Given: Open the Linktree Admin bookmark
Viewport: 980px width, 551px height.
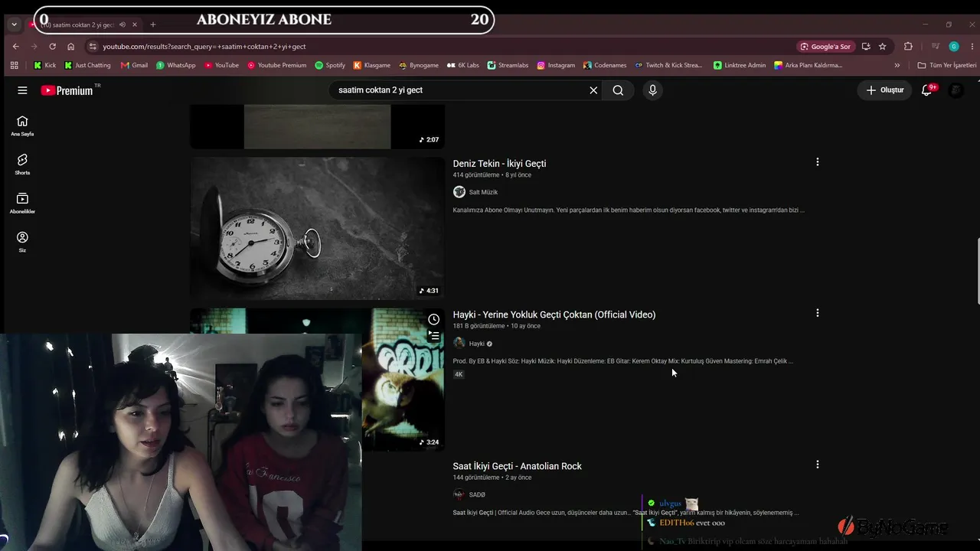Looking at the screenshot, I should point(740,65).
